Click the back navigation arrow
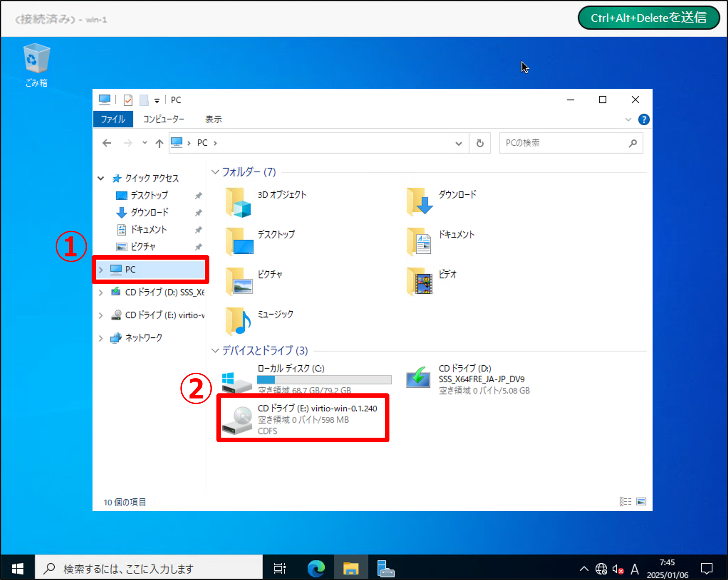The height and width of the screenshot is (580, 728). (x=107, y=143)
